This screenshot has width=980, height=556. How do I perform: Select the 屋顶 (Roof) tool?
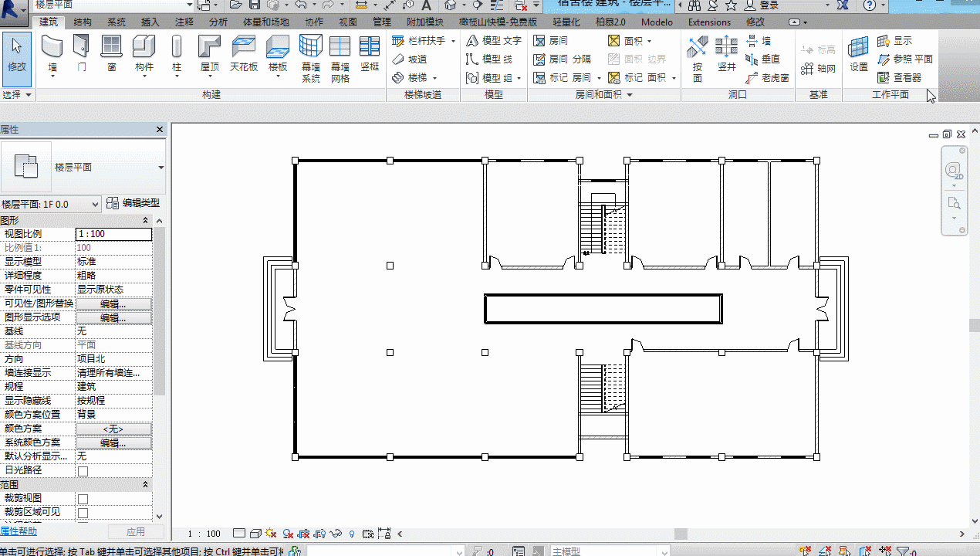(210, 56)
